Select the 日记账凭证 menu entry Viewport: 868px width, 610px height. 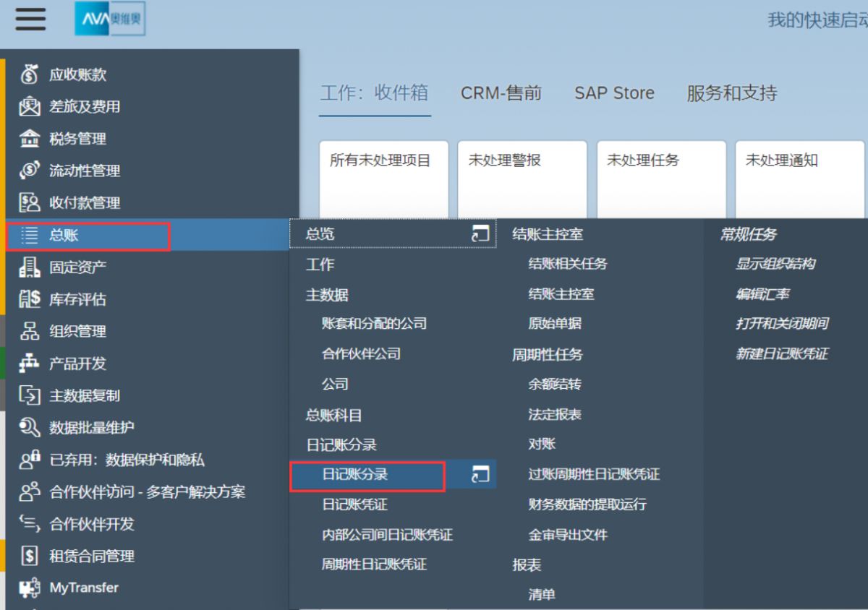pyautogui.click(x=354, y=504)
